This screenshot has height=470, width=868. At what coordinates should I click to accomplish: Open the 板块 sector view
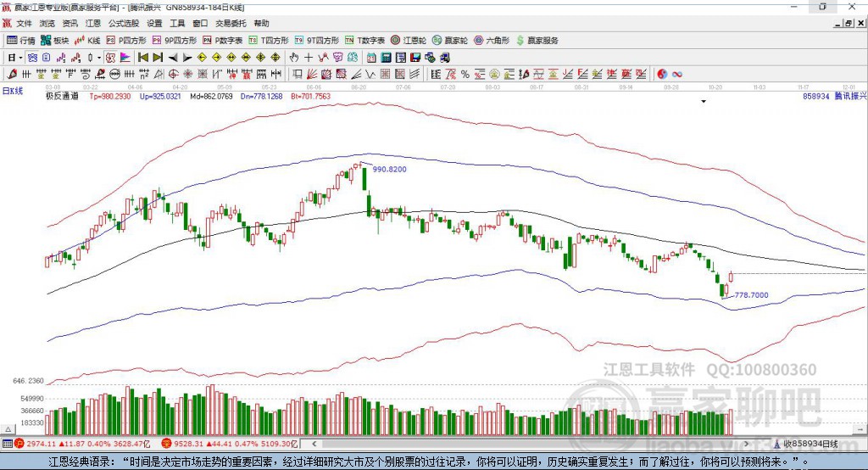[55, 41]
